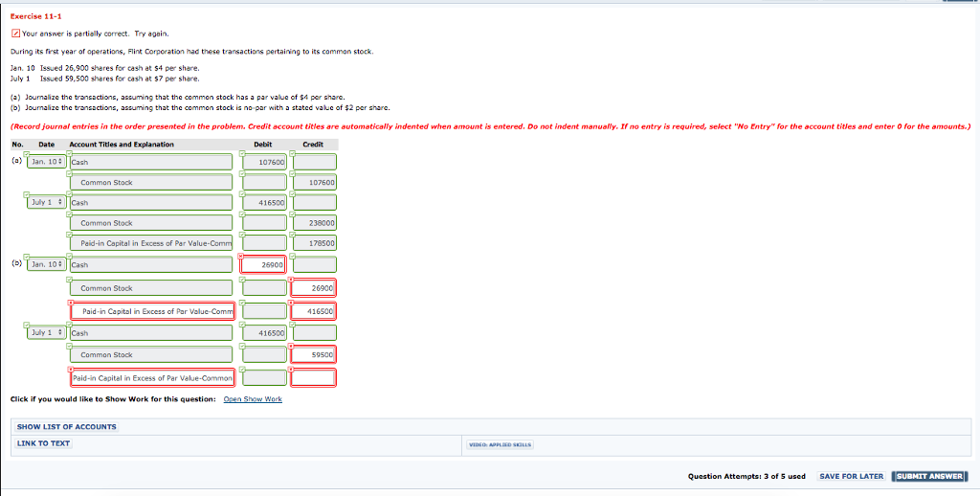Select the incorrect debit field showing 26900
The height and width of the screenshot is (496, 980).
coord(265,264)
